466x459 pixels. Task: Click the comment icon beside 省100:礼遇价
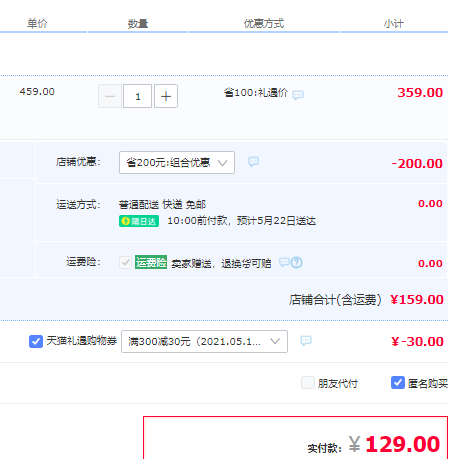298,95
